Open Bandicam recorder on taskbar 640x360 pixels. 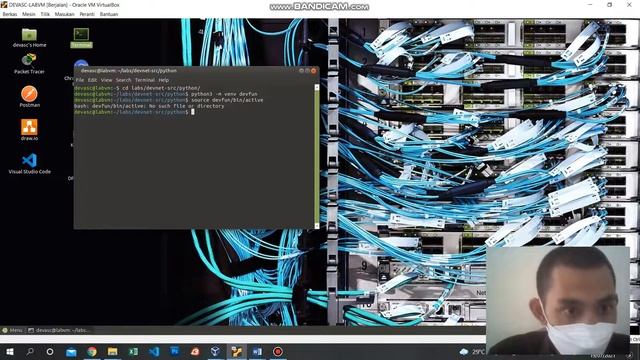278,351
